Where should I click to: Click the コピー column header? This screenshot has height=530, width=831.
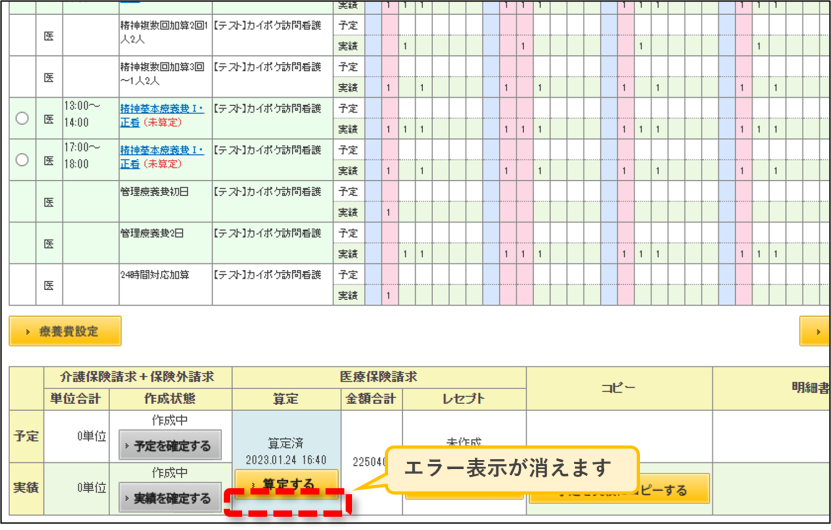[619, 388]
